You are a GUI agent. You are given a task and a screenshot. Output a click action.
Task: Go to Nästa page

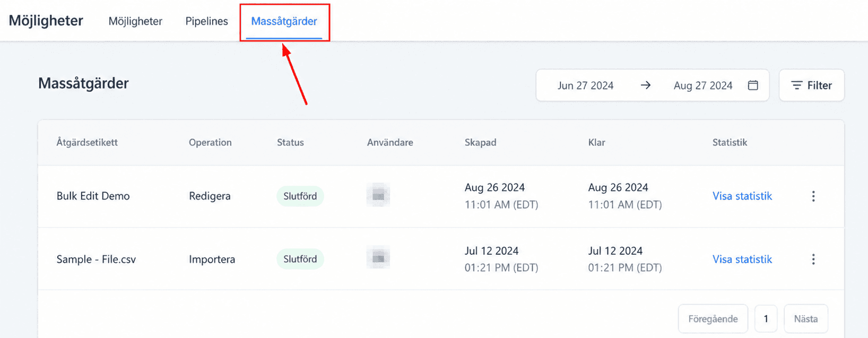tap(806, 319)
